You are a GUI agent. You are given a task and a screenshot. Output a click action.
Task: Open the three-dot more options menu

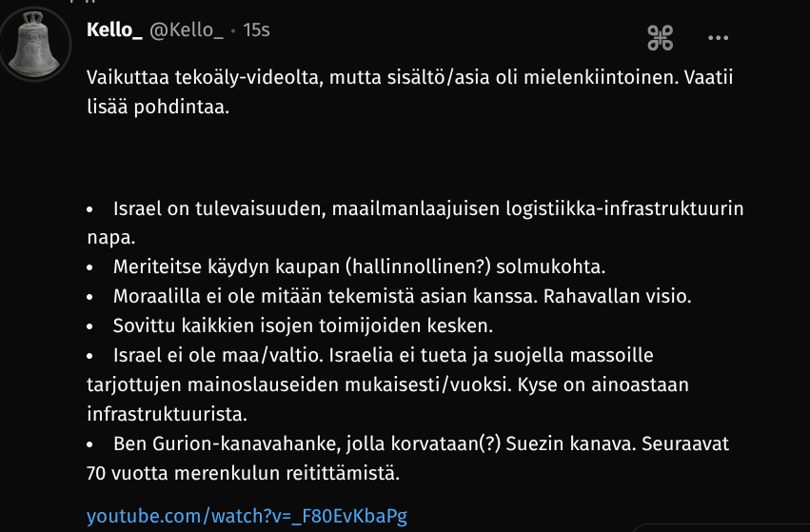[x=718, y=38]
